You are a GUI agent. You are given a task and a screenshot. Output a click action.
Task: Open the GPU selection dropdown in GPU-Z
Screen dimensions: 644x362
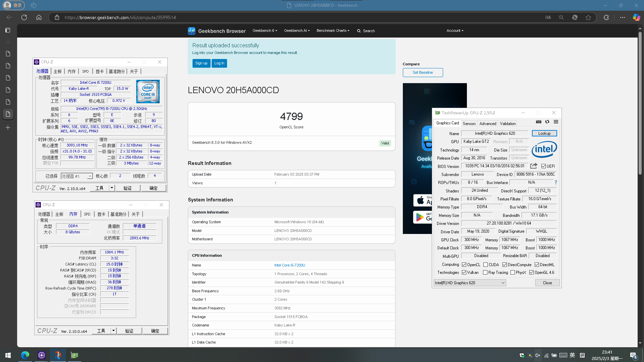click(x=470, y=283)
